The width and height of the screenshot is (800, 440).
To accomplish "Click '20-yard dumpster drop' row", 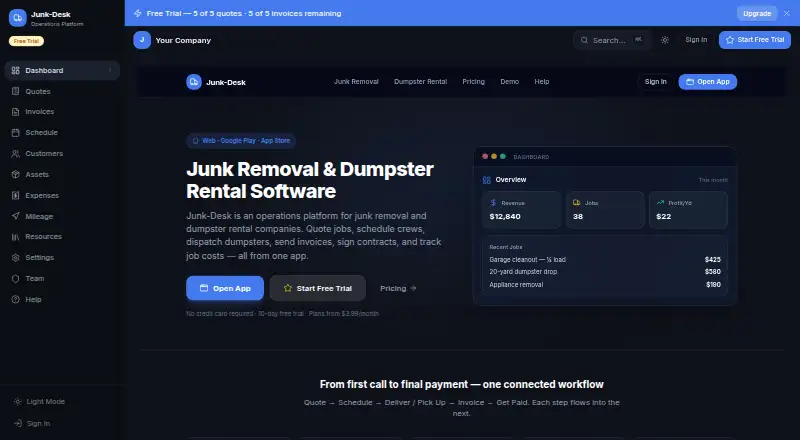I will [x=605, y=272].
